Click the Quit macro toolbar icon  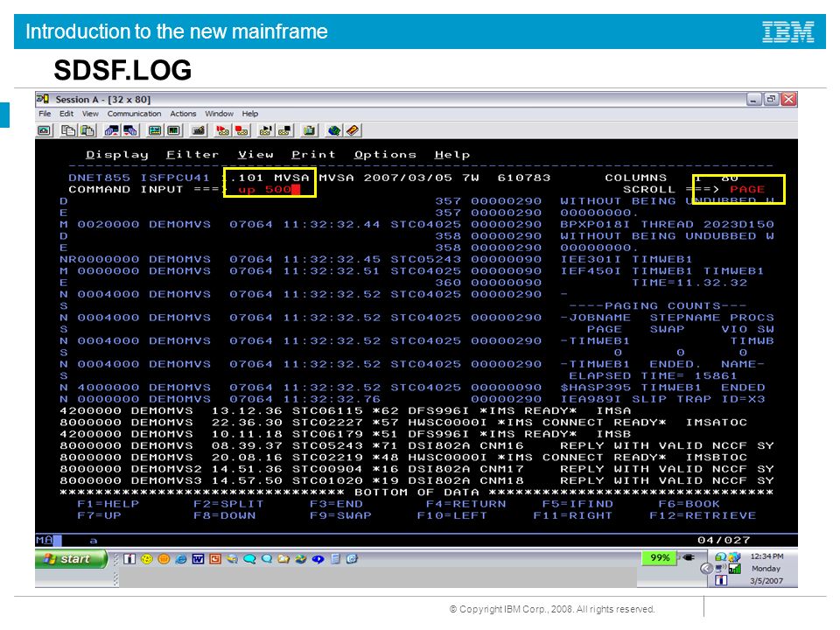click(x=285, y=130)
